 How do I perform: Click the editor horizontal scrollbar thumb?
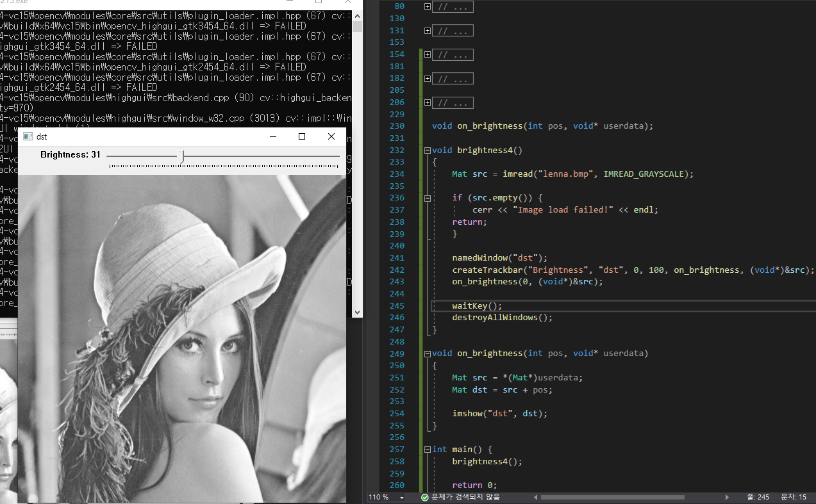tap(613, 497)
